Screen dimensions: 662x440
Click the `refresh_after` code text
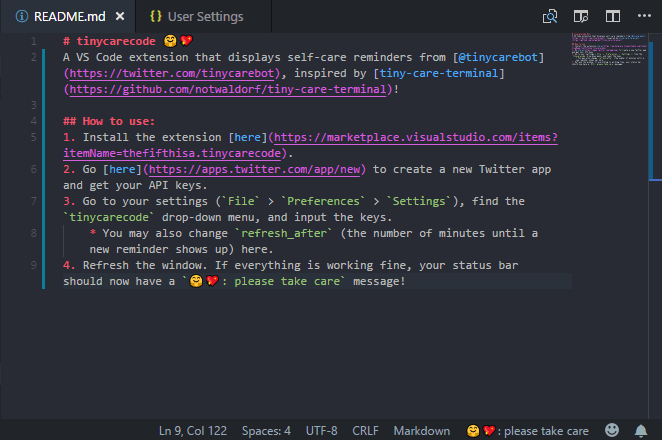[284, 233]
